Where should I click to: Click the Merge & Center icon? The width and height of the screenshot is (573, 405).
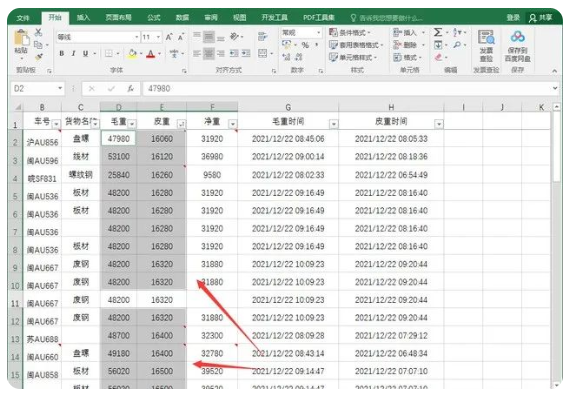tap(263, 54)
